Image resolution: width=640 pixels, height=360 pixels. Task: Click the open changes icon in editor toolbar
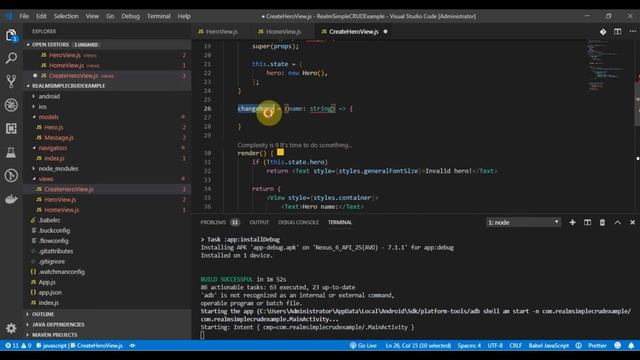click(603, 31)
